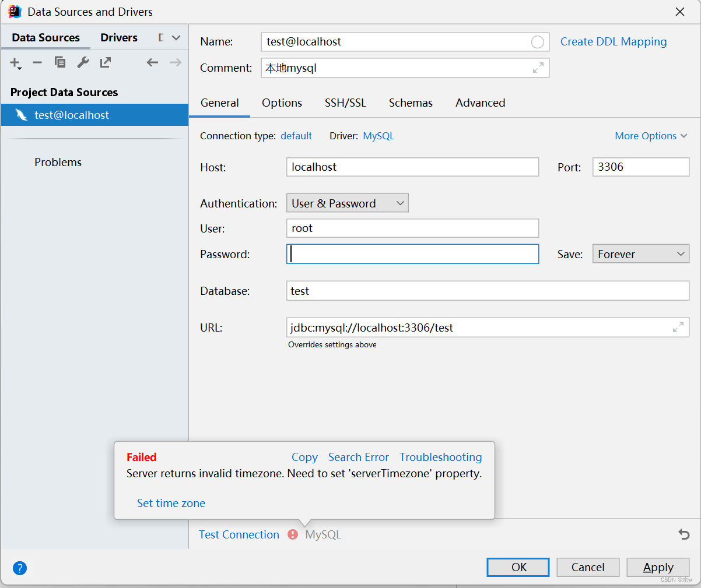Click Test Connection
Screen dimensions: 701x588
pyautogui.click(x=239, y=534)
